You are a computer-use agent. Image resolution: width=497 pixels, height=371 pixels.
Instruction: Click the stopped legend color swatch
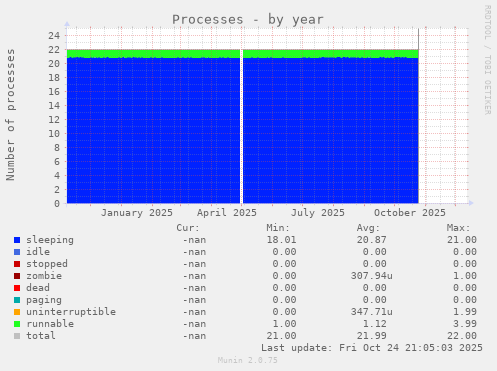tap(17, 264)
